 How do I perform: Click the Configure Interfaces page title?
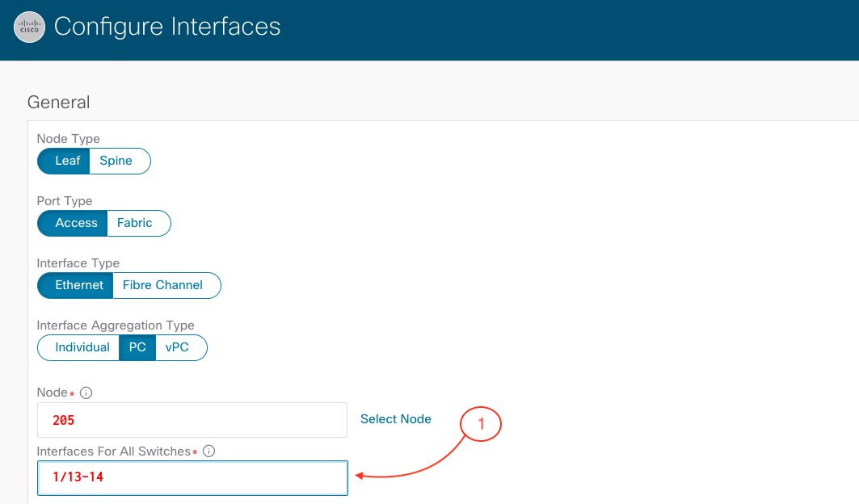click(x=167, y=27)
